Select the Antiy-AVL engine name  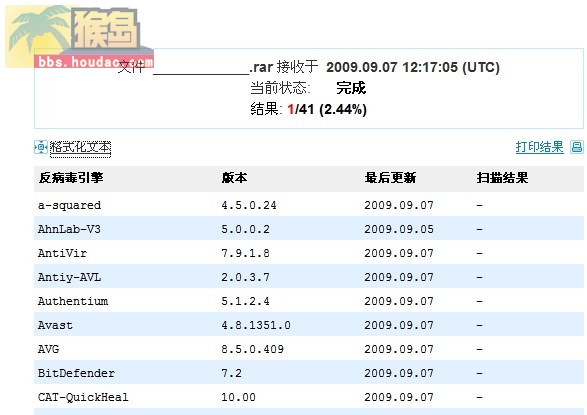[x=69, y=277]
